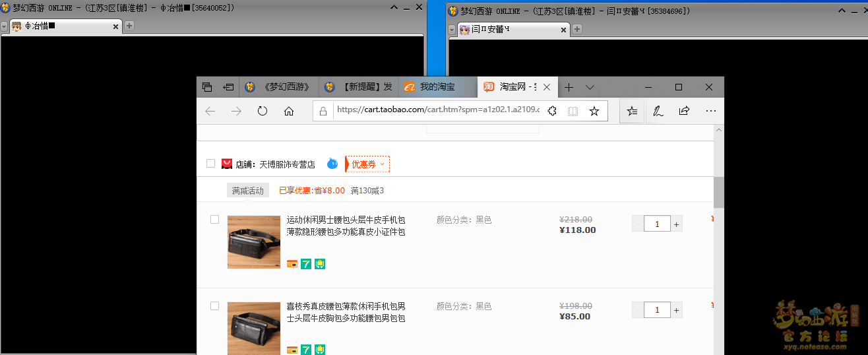868x355 pixels.
Task: Select the 淘宝网 browser tab
Action: coord(517,87)
